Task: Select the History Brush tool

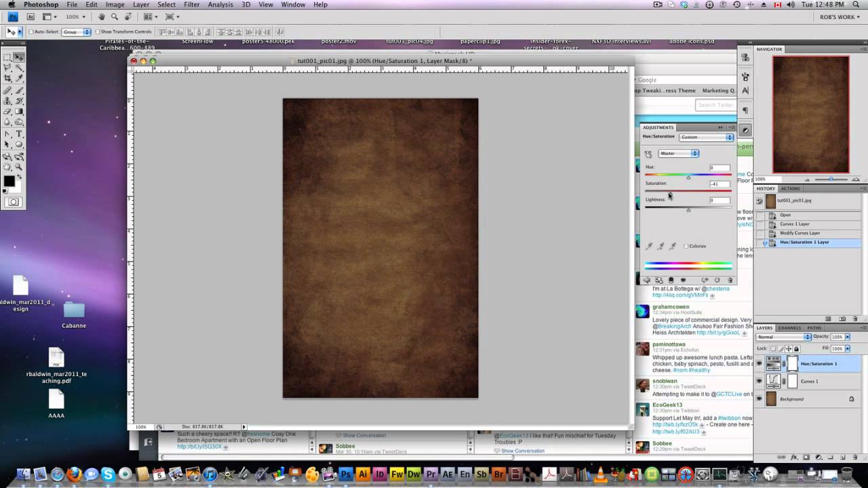Action: [19, 101]
